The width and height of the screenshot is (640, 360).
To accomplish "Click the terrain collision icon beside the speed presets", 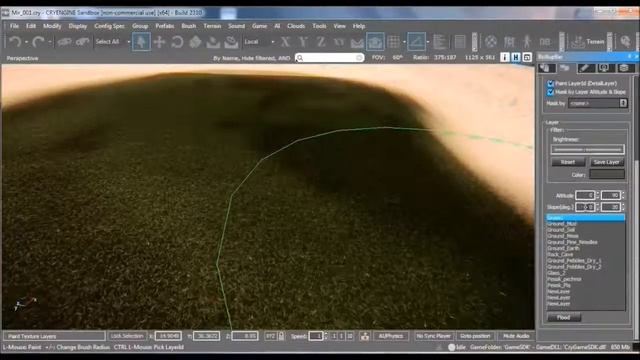I will (x=364, y=336).
